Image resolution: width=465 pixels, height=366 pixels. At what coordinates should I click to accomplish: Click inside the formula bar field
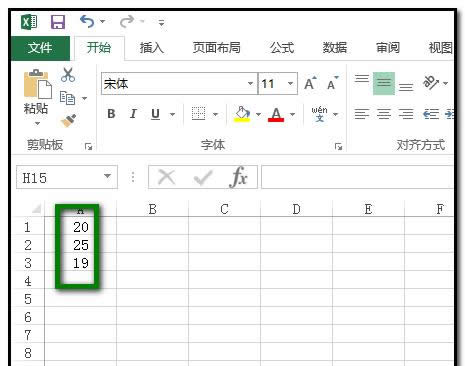pos(357,177)
